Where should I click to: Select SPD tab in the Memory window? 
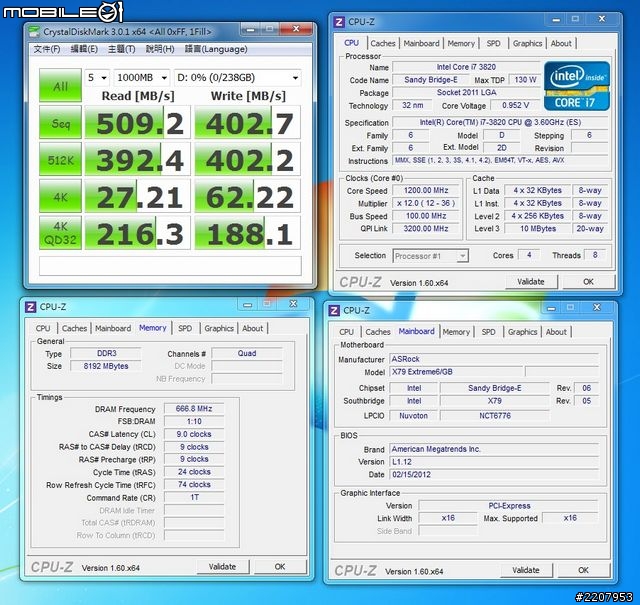185,328
